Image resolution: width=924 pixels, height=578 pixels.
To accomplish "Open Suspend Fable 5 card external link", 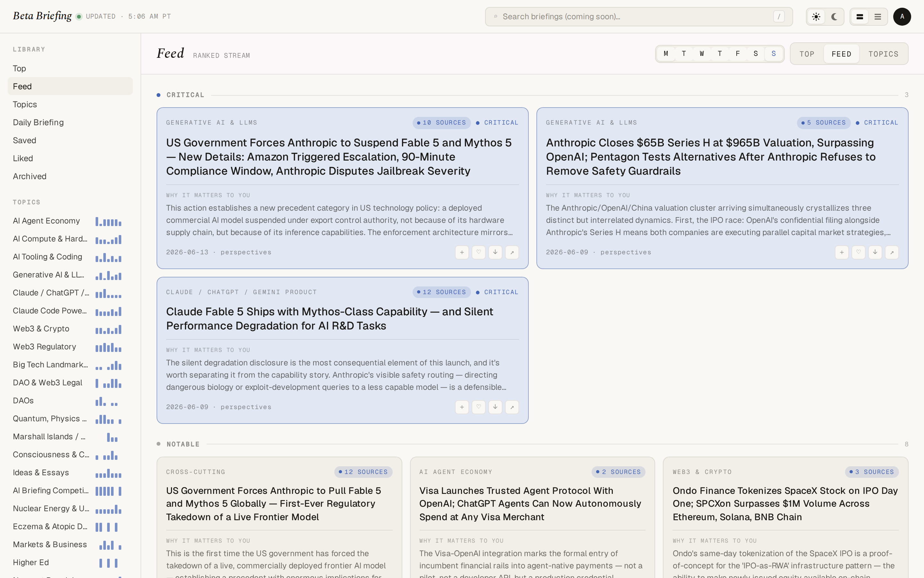I will coord(512,252).
